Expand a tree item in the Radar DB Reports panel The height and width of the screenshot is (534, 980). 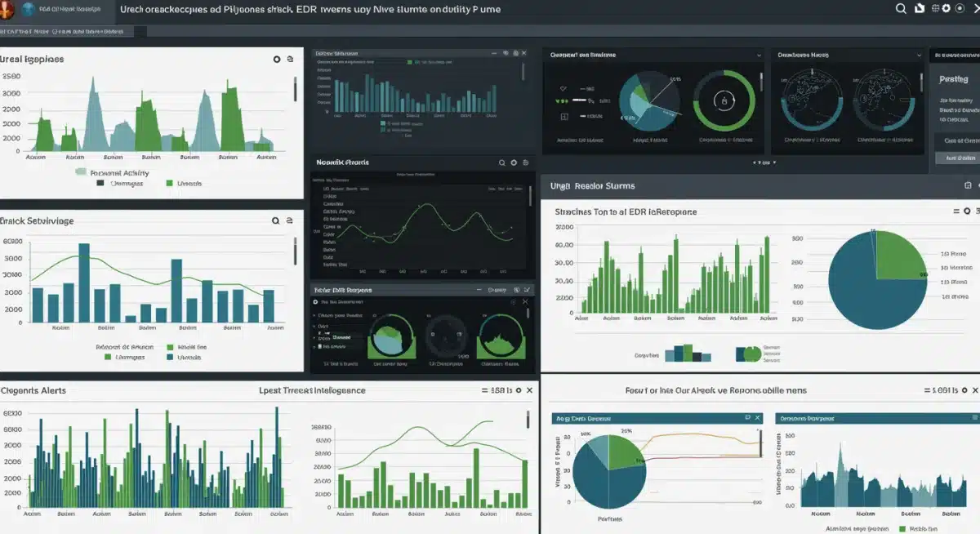tap(314, 315)
